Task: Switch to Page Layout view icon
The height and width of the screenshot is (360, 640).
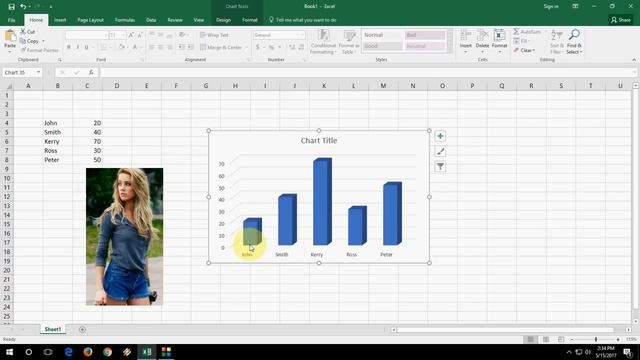Action: (x=546, y=340)
